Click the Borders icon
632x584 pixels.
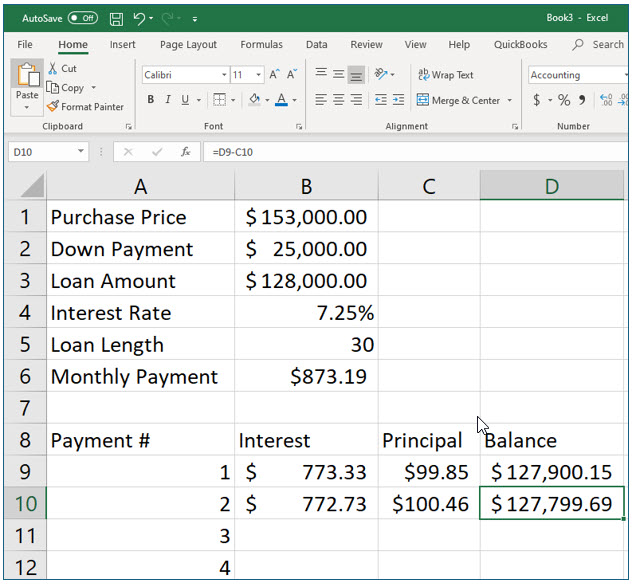pyautogui.click(x=219, y=100)
